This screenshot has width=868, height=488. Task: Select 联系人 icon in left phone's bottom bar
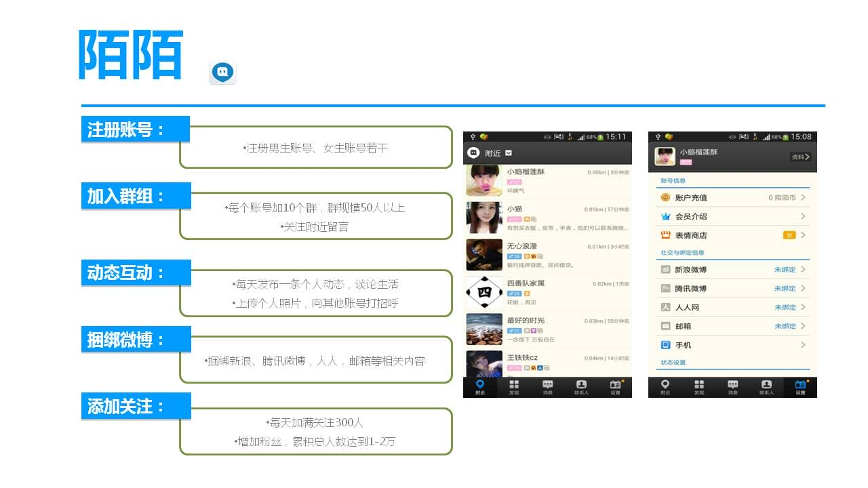point(581,387)
